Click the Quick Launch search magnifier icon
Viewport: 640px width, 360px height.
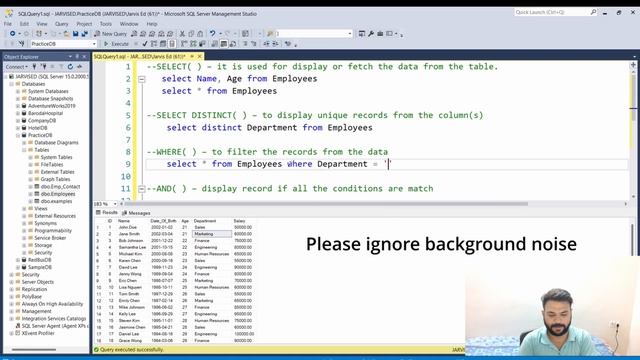point(593,12)
